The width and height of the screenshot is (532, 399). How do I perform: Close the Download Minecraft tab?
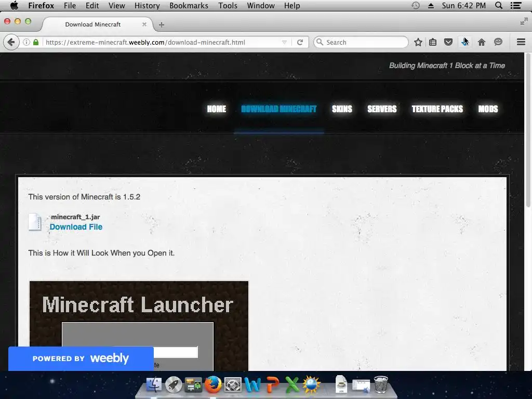tap(144, 24)
